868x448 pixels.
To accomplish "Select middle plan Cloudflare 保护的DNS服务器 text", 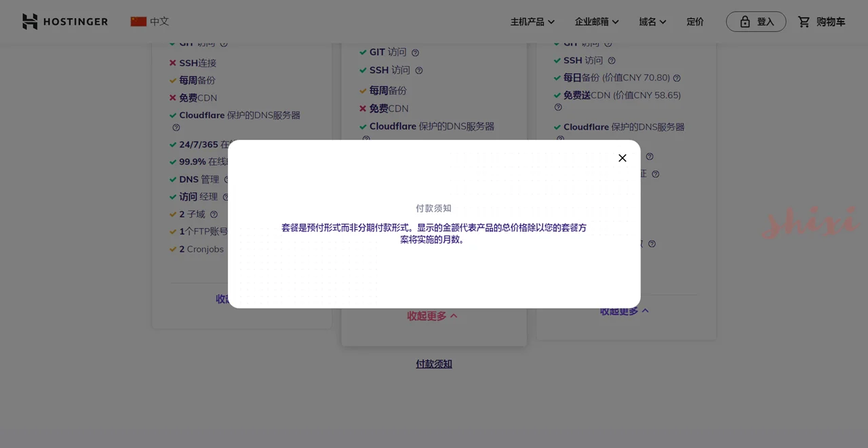I will [432, 126].
